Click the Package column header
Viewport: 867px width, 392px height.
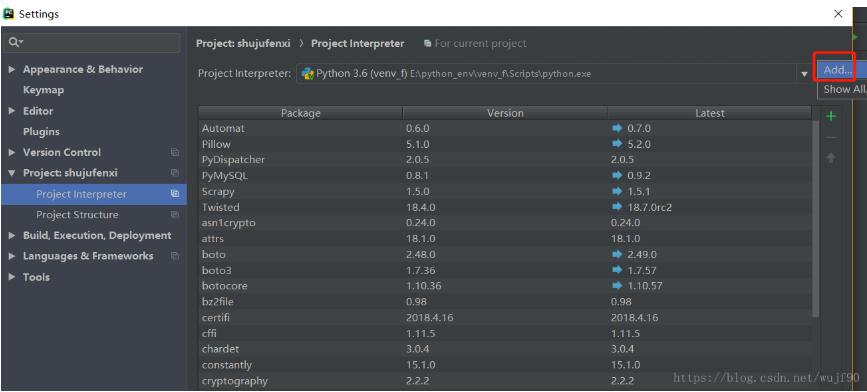point(300,113)
